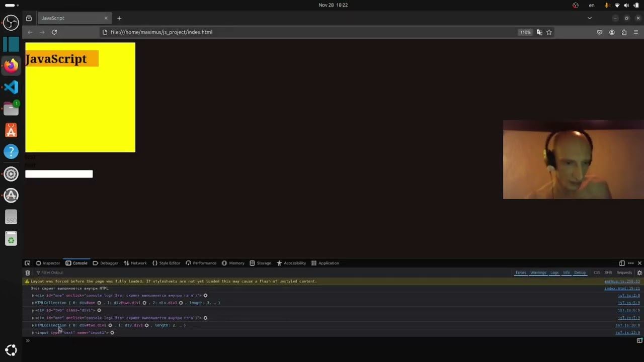Open Visual Studio Code from the dock

pos(11,87)
